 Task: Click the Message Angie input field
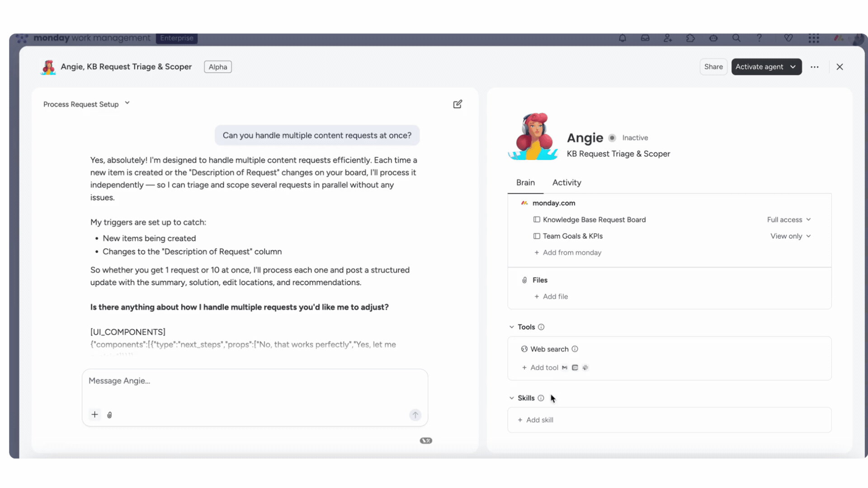tap(255, 387)
